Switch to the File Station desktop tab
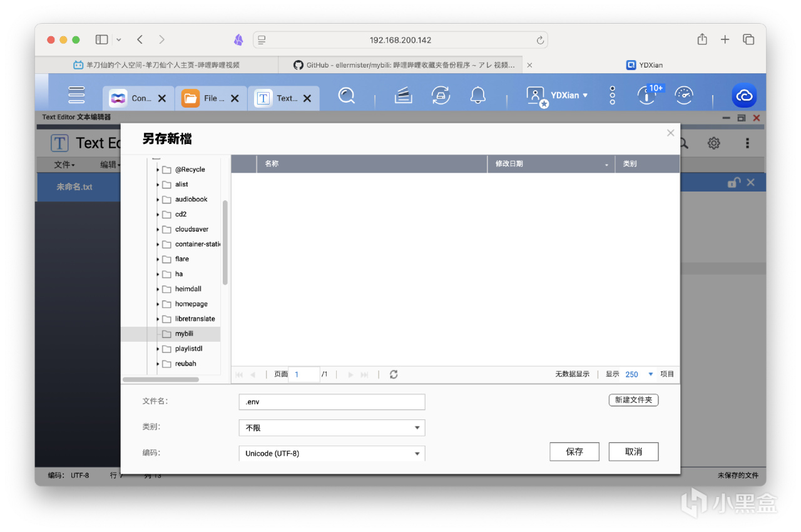 point(211,98)
